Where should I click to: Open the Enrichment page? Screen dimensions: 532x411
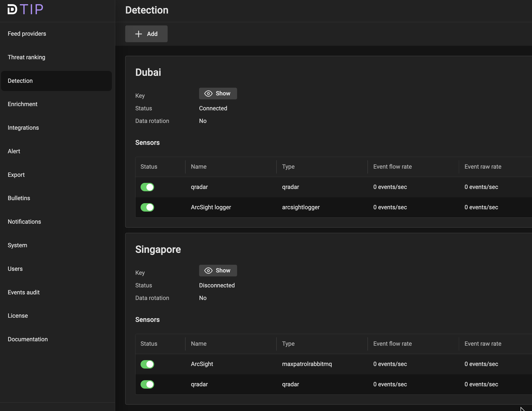(22, 104)
